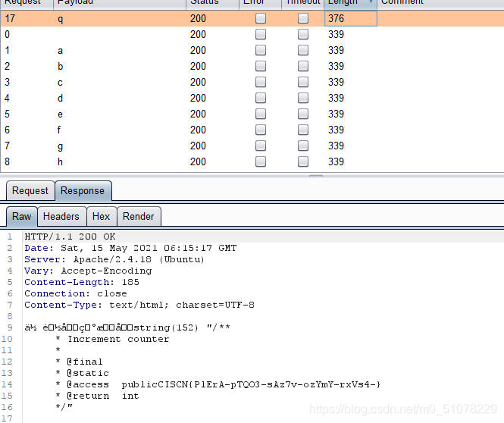This screenshot has height=423, width=504.
Task: Toggle Timeout checkbox for payload d row
Action: 303,98
